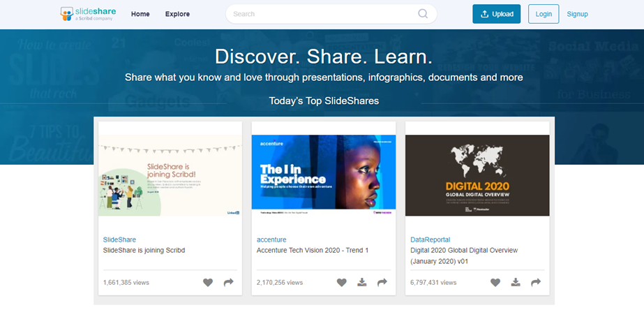Download the Accenture Tech Vision 2020 slideshow
The image size is (644, 310).
(x=361, y=283)
